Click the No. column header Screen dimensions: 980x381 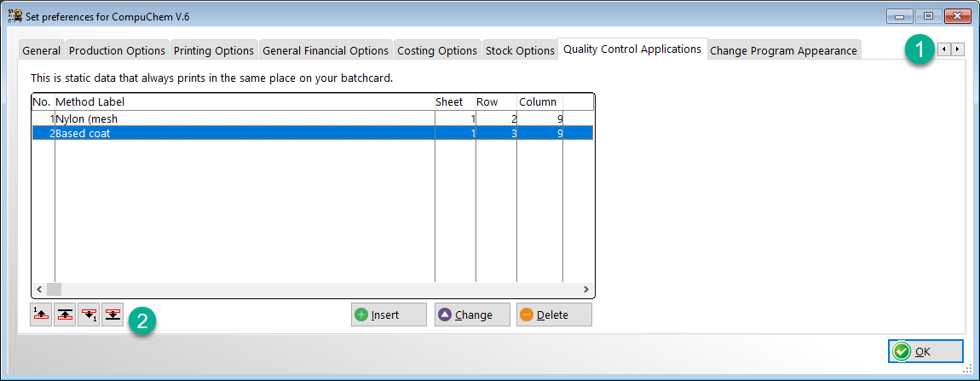pos(43,102)
